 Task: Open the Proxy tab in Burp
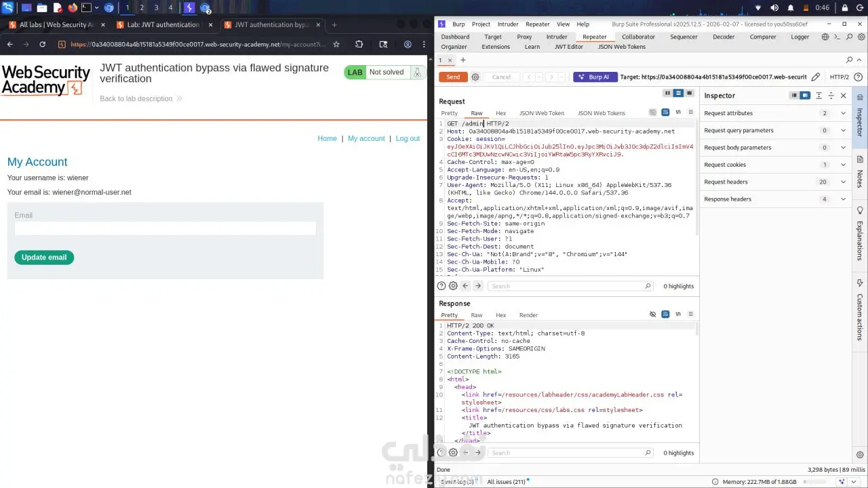[x=524, y=37]
